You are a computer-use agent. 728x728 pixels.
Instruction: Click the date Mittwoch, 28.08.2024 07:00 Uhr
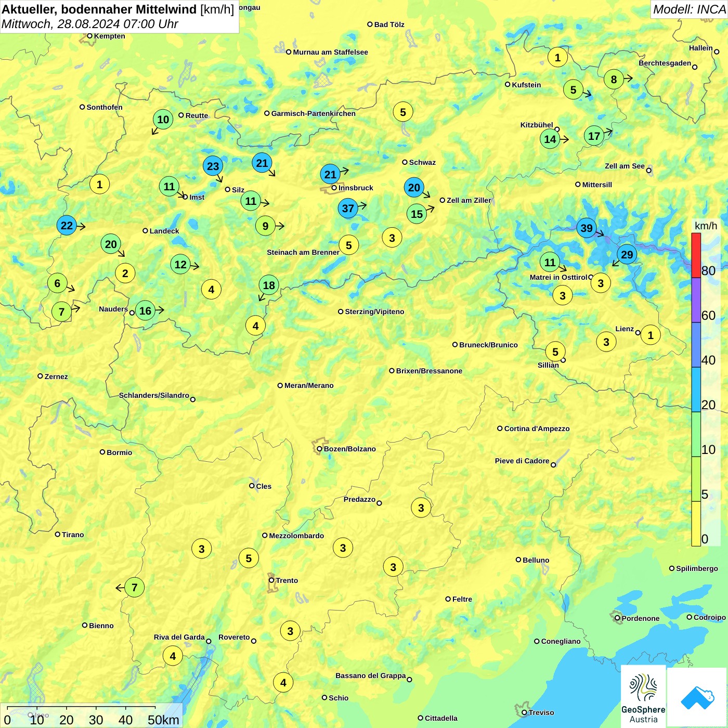click(x=89, y=24)
